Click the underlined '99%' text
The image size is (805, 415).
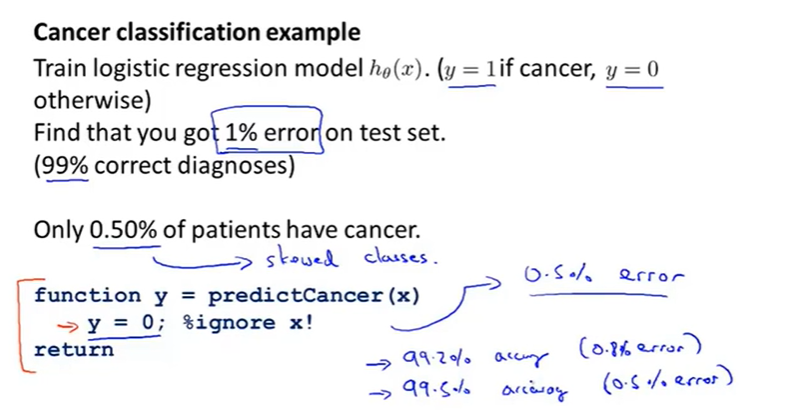click(x=67, y=166)
